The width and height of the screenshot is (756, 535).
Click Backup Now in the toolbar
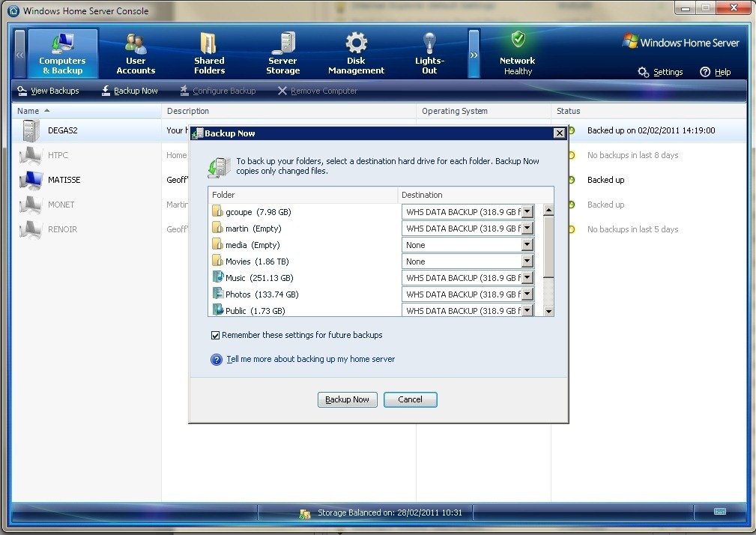(130, 91)
